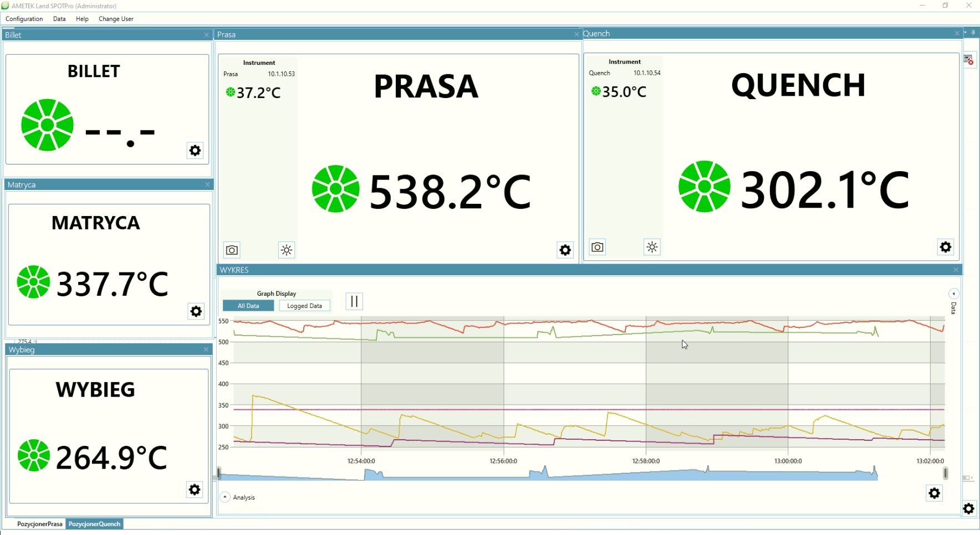Switch graph to Logged Data
Screen dimensions: 980x535
click(x=304, y=306)
